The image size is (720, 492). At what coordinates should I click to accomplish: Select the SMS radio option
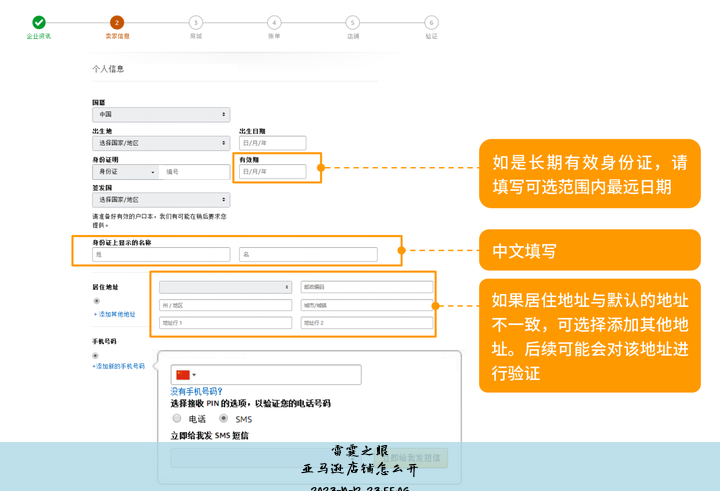pos(223,419)
